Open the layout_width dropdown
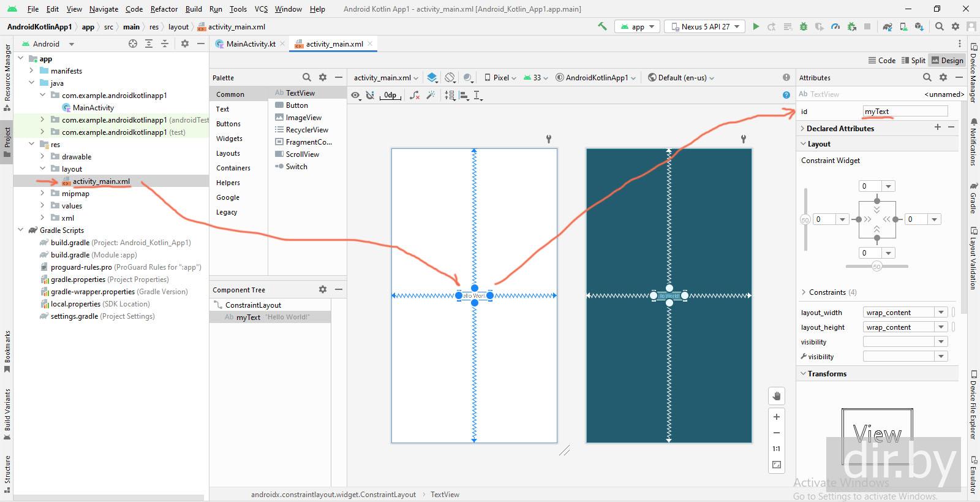The width and height of the screenshot is (980, 502). pos(941,313)
